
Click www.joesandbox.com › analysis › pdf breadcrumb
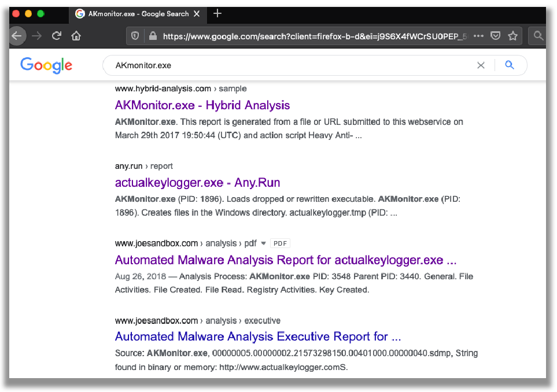pyautogui.click(x=186, y=243)
